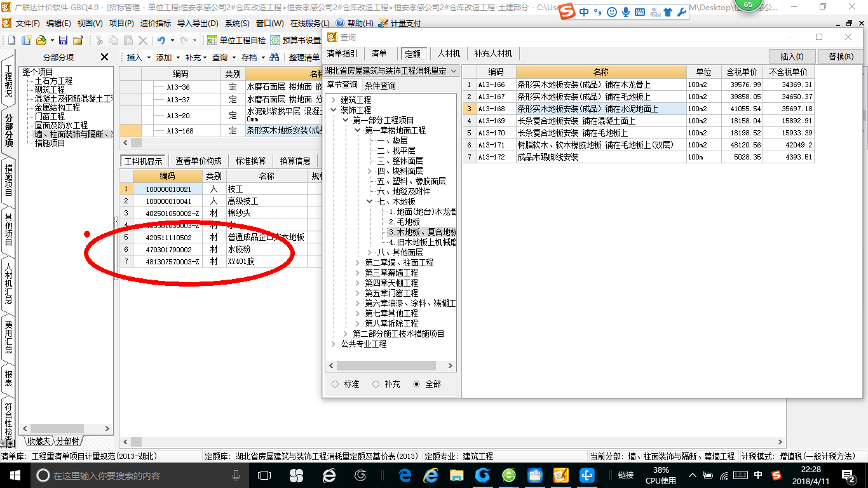Select the 措施项目 vertical side tab

pos(8,180)
